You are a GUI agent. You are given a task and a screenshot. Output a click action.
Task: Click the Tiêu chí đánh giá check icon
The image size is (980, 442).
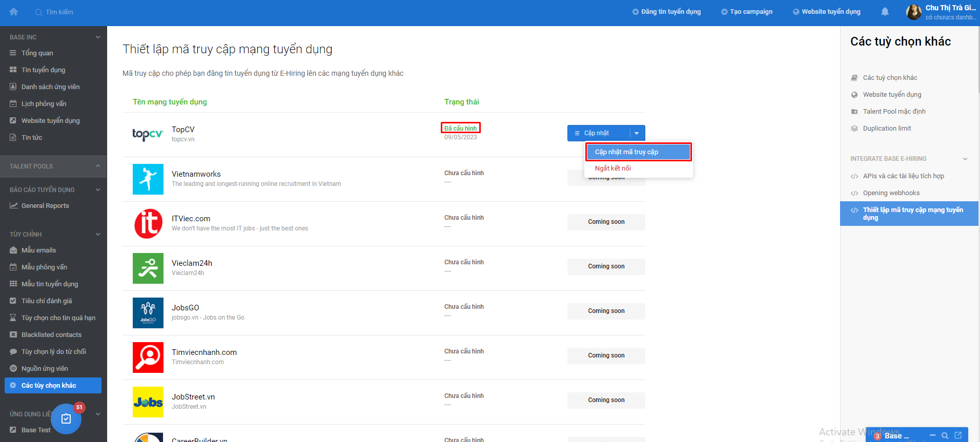13,301
